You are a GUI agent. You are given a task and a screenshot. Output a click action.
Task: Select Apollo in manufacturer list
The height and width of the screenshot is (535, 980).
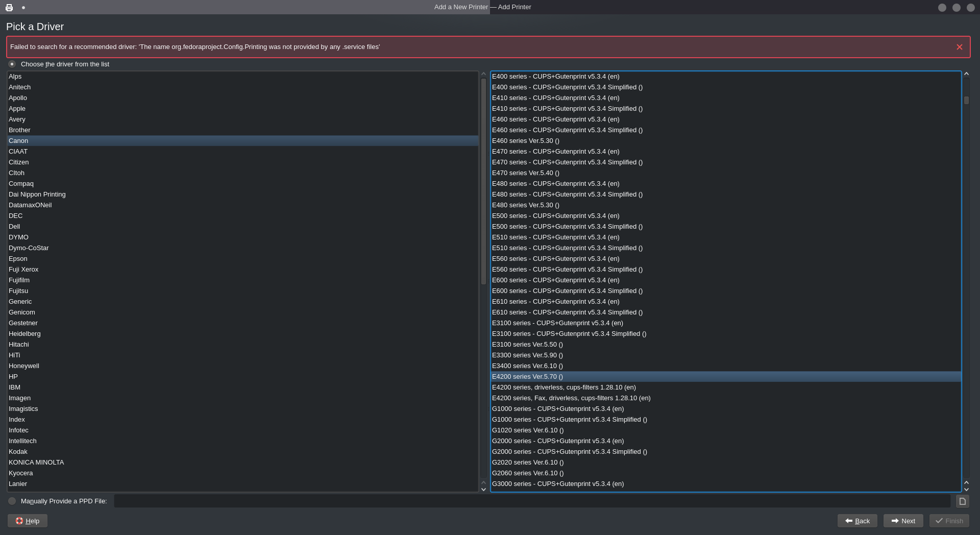243,98
